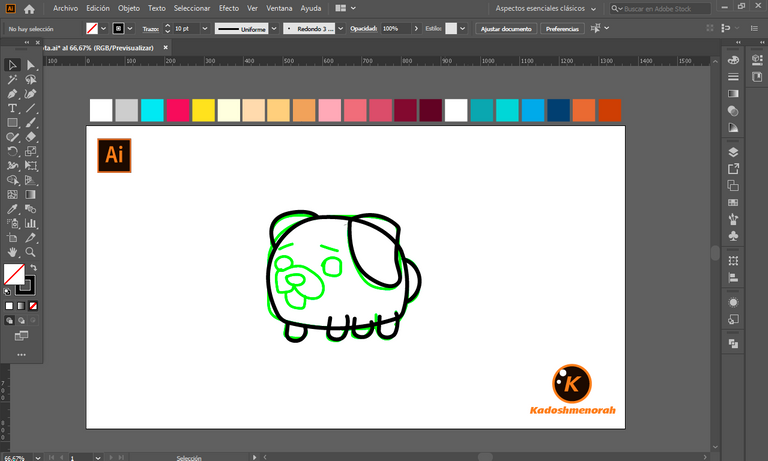This screenshot has height=461, width=768.
Task: Open the stroke color dropdown in control bar
Action: point(130,28)
